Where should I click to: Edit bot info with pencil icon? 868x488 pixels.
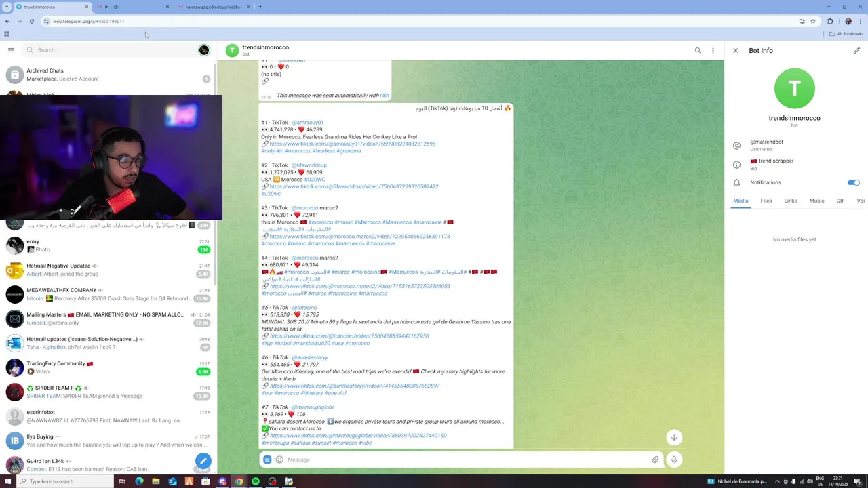(856, 50)
